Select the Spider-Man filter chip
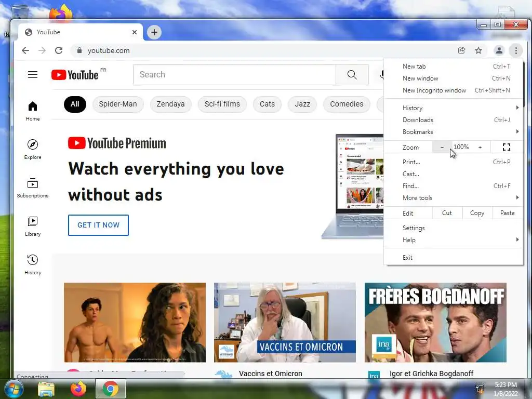The height and width of the screenshot is (399, 532). click(118, 104)
